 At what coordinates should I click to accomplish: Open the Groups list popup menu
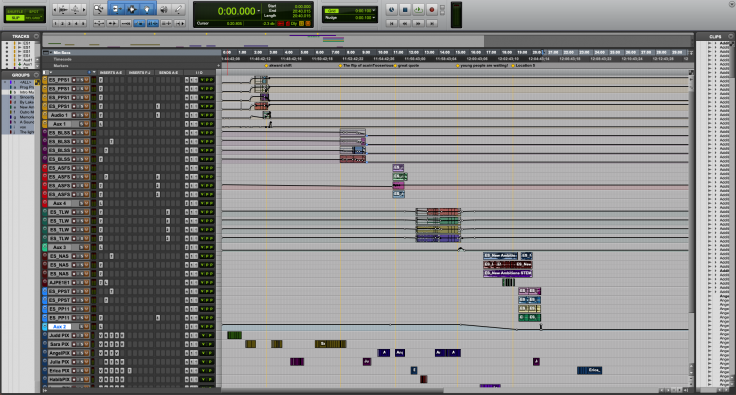36,75
